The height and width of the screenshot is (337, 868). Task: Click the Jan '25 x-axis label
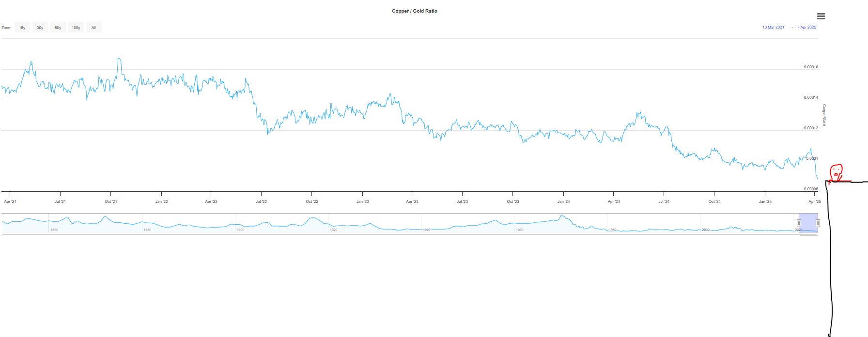pyautogui.click(x=765, y=201)
